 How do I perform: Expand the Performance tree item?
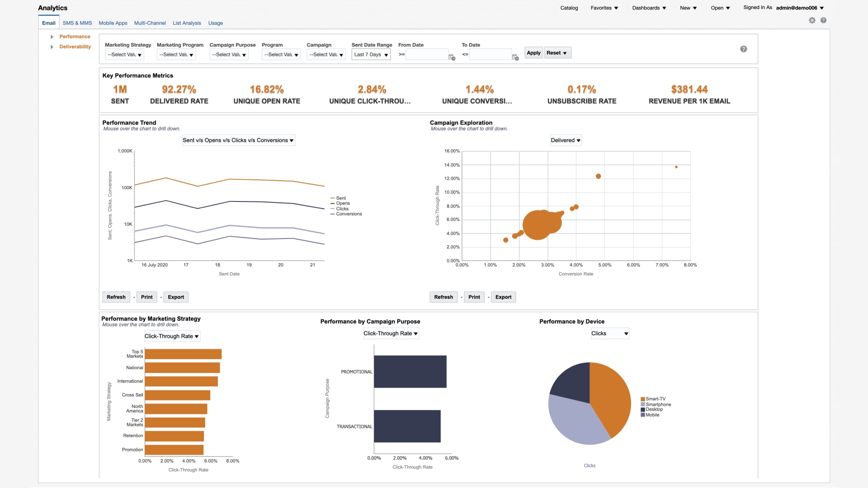pos(52,37)
